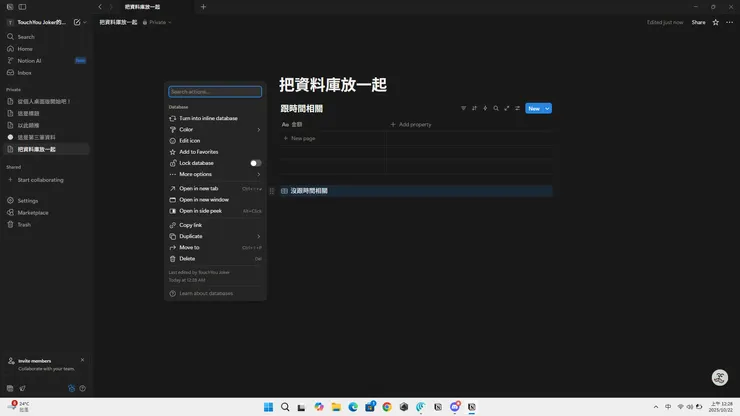740x416 pixels.
Task: Open Notion AI in the sidebar
Action: 45,61
